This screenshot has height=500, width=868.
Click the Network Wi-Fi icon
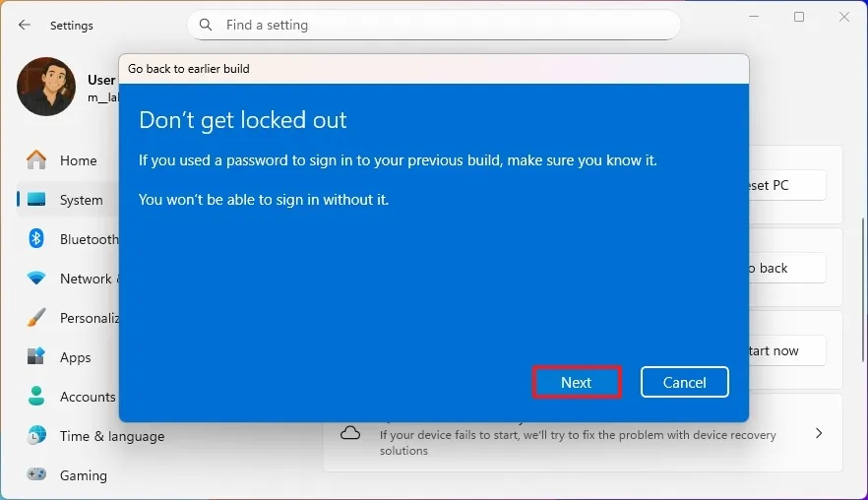(36, 279)
